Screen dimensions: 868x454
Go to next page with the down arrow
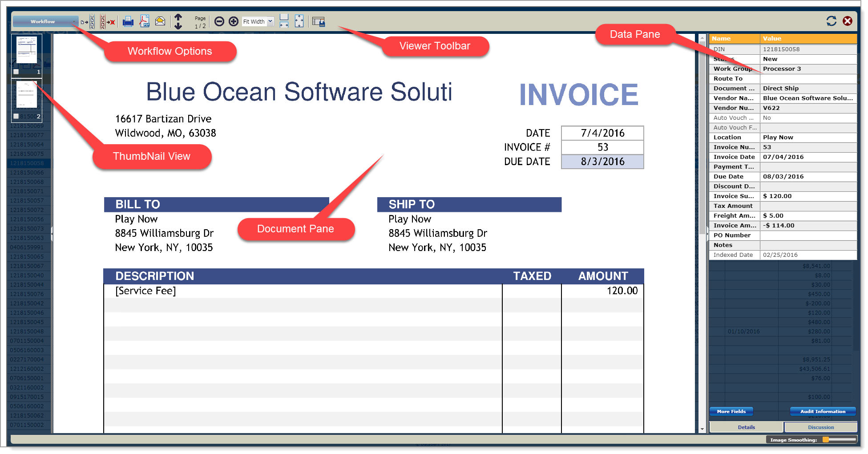pos(178,26)
